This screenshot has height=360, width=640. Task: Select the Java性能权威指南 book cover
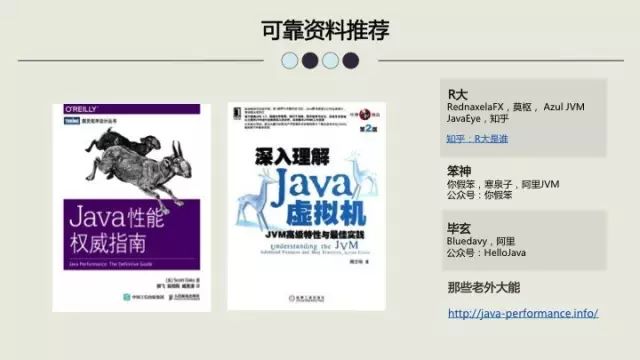click(x=131, y=207)
